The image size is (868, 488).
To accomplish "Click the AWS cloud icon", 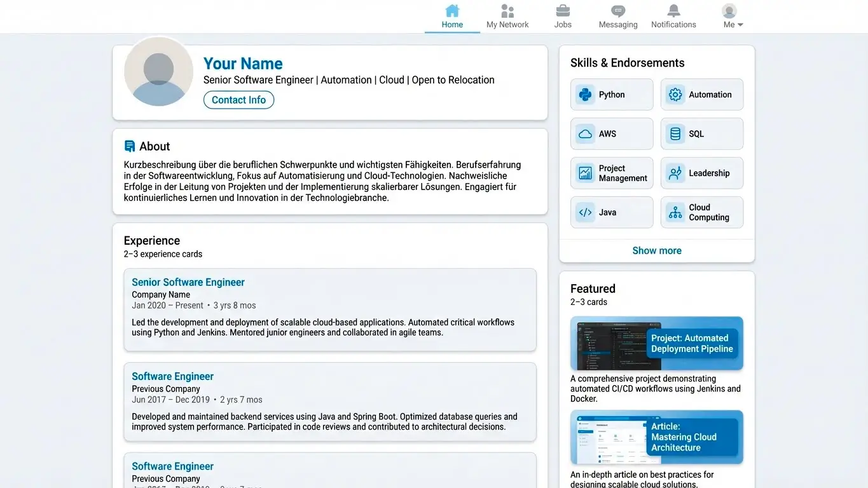I will tap(585, 133).
